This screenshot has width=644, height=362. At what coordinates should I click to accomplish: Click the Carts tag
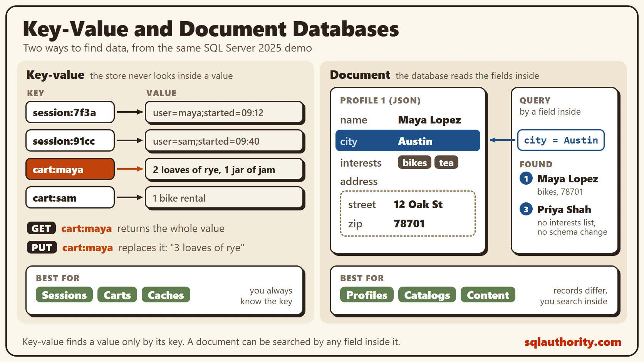tap(117, 295)
